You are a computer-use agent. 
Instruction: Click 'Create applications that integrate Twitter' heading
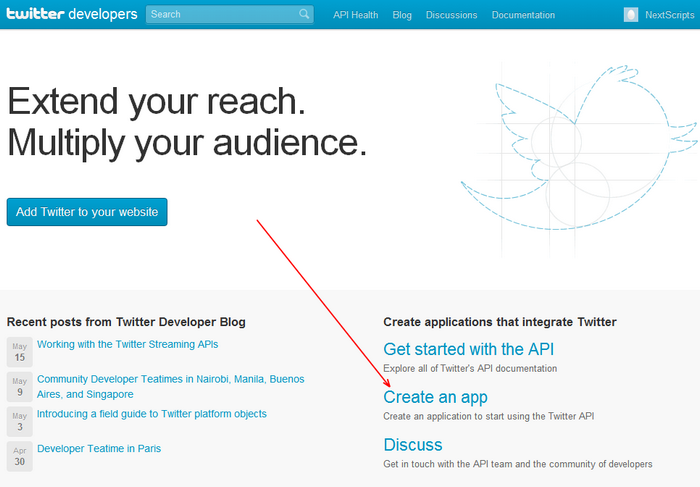tap(500, 322)
